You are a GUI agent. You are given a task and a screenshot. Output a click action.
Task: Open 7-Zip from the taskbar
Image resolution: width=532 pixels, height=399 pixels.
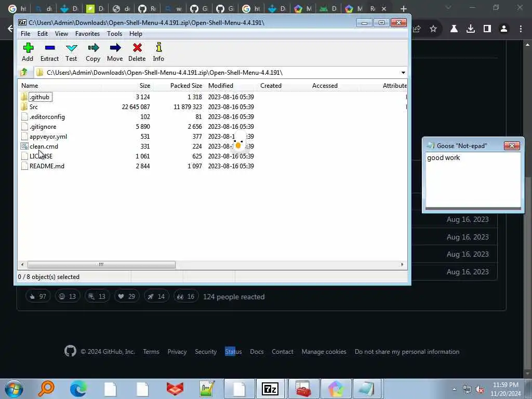[270, 389]
